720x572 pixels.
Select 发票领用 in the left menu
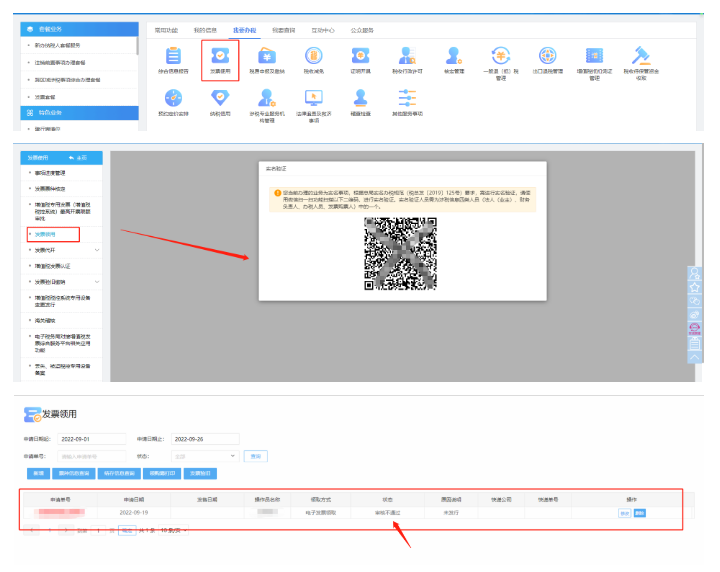click(x=45, y=234)
